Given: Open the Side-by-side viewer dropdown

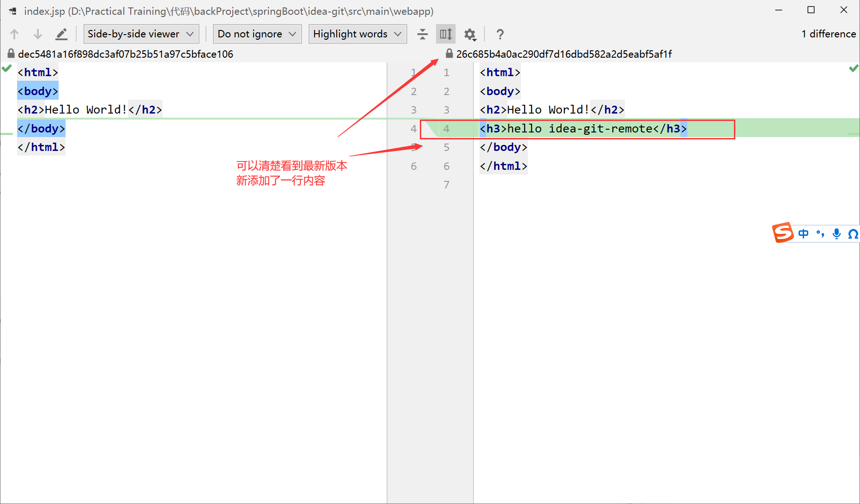Looking at the screenshot, I should pos(141,34).
